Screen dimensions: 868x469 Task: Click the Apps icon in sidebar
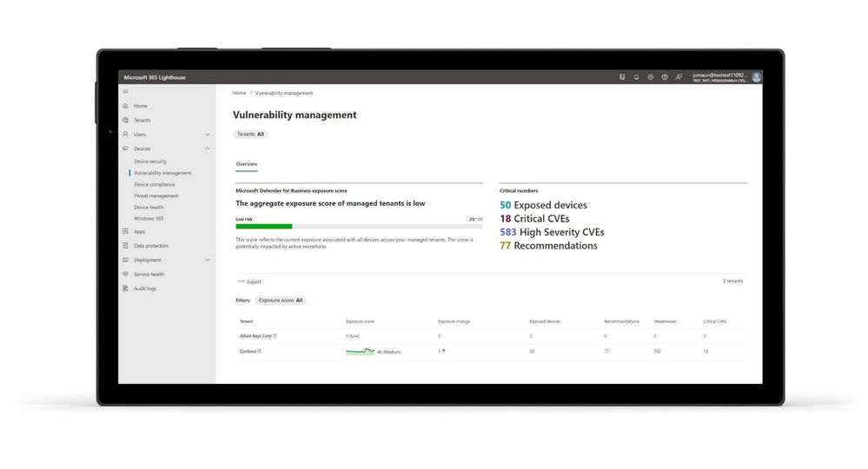(x=126, y=231)
